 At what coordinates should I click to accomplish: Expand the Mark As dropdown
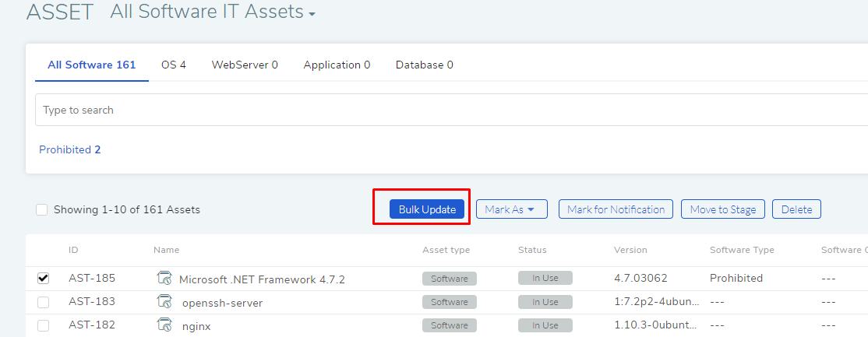tap(511, 209)
